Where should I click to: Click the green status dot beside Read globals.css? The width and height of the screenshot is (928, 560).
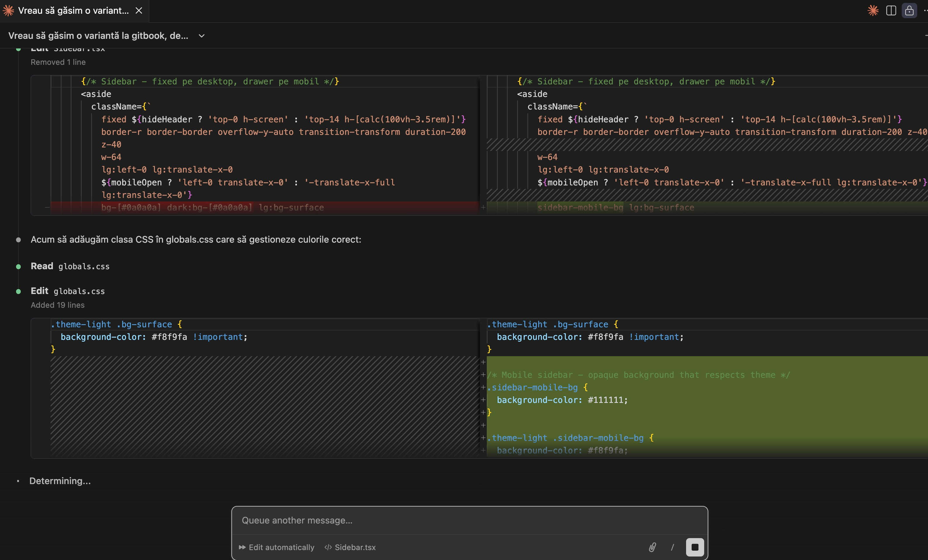tap(18, 267)
